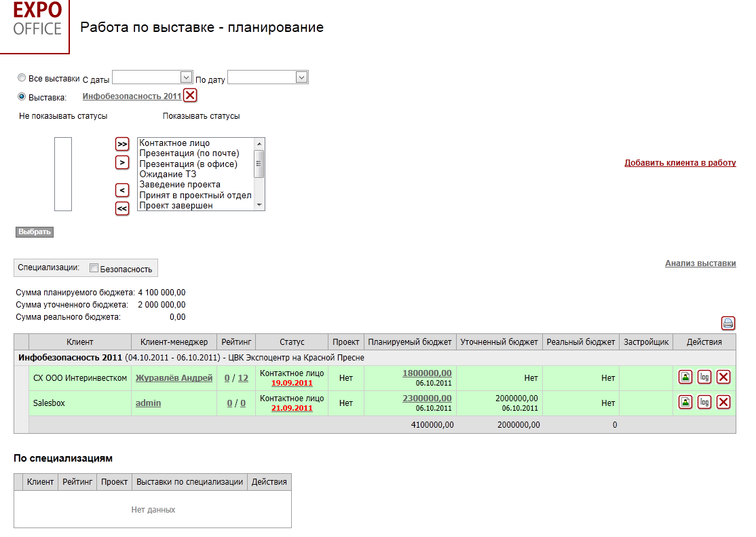This screenshot has width=756, height=537.
Task: Toggle the Безопасность specialization checkbox
Action: point(94,268)
